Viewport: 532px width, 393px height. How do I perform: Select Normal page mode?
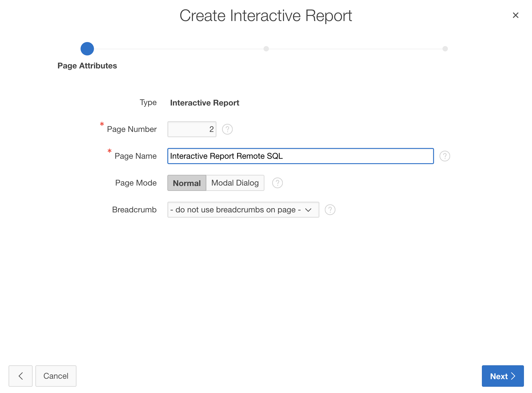click(187, 183)
